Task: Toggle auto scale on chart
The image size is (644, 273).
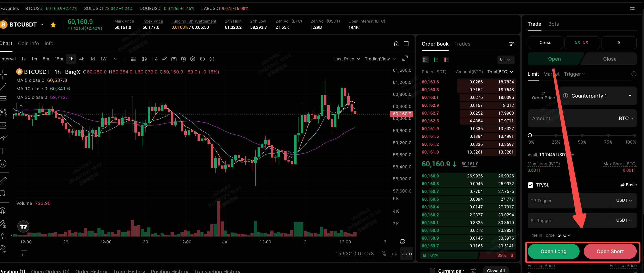Action: coord(407,254)
